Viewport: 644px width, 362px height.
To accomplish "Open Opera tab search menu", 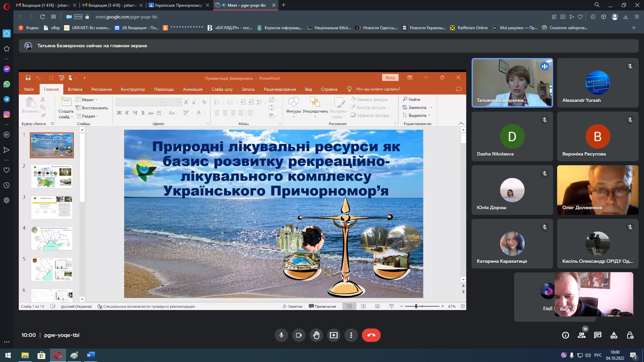I will click(597, 5).
